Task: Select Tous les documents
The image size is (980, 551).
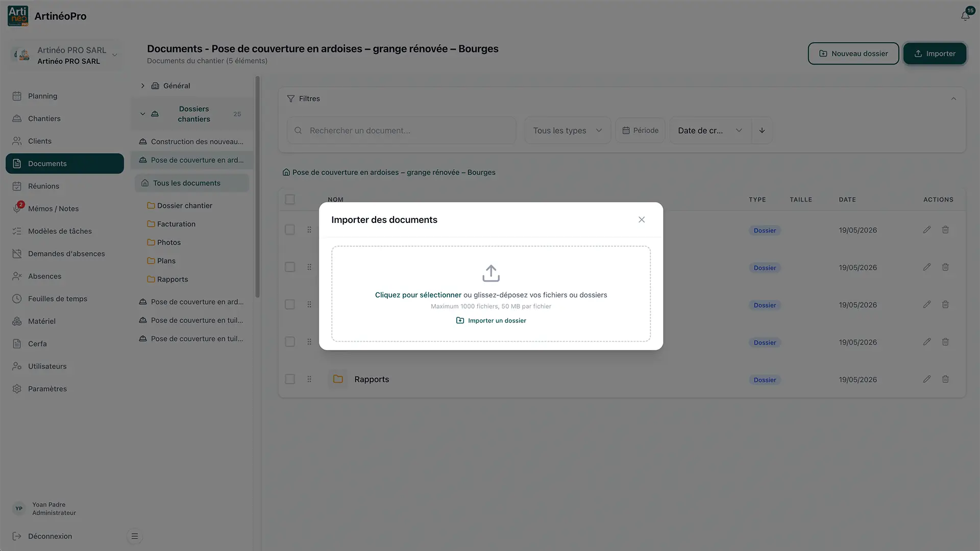Action: 192,183
